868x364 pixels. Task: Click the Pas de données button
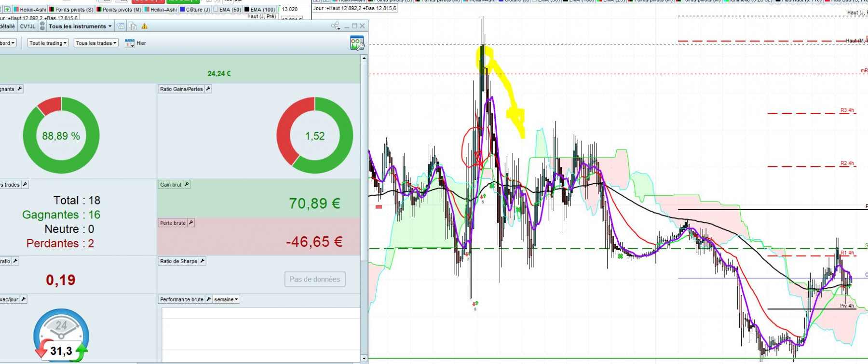tap(315, 279)
